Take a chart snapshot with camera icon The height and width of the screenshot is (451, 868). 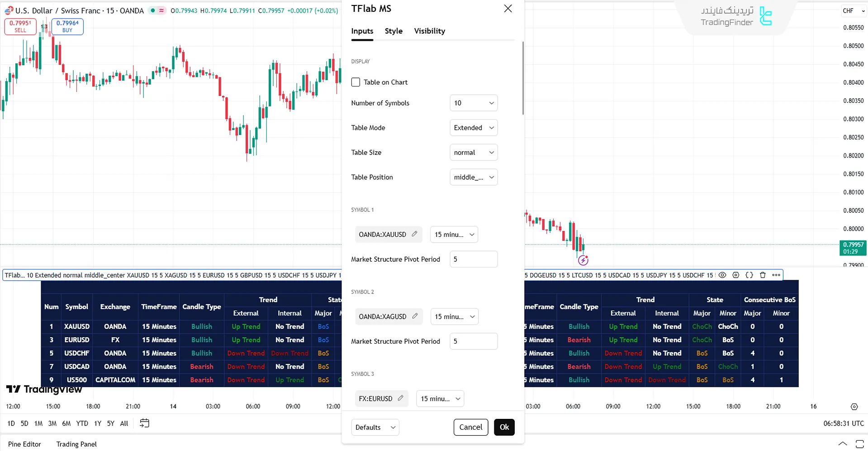coord(854,406)
